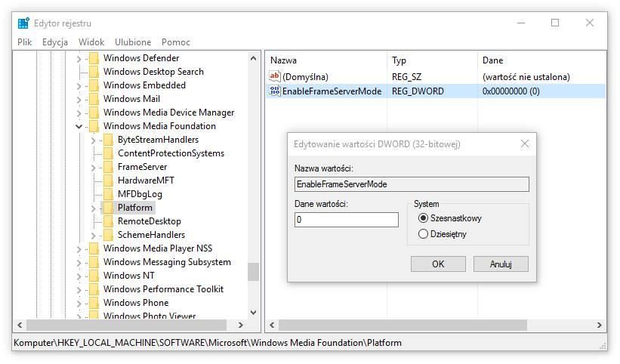The image size is (620, 364).
Task: Open the Edycja menu
Action: 55,42
